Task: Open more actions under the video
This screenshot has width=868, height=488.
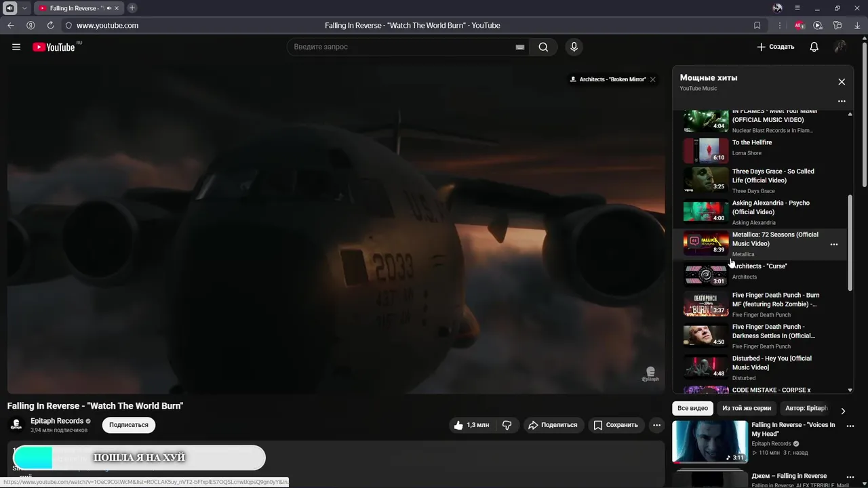Action: (656, 425)
